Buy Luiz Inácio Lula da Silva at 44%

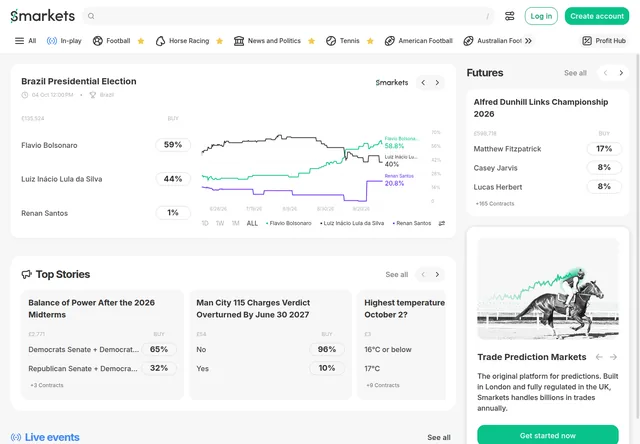point(173,179)
